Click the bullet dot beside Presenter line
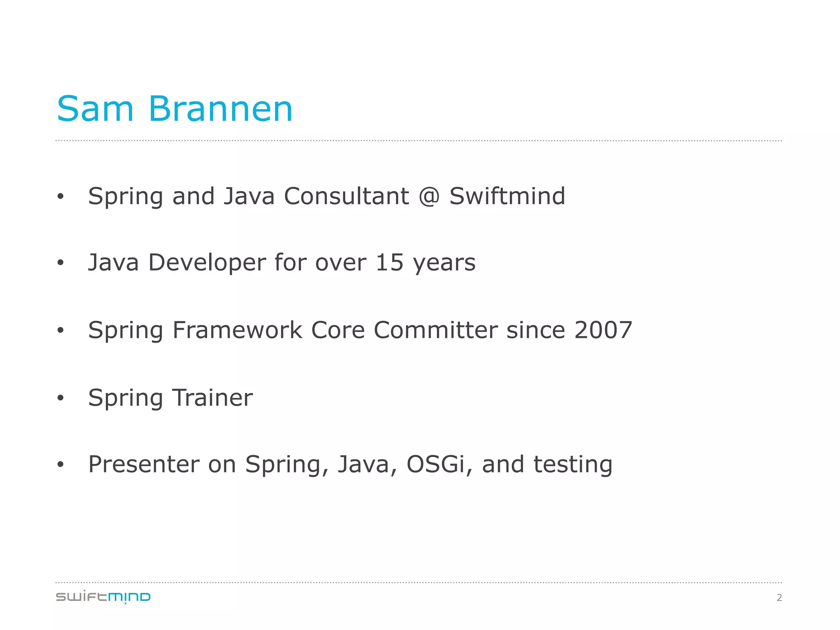 click(x=61, y=464)
